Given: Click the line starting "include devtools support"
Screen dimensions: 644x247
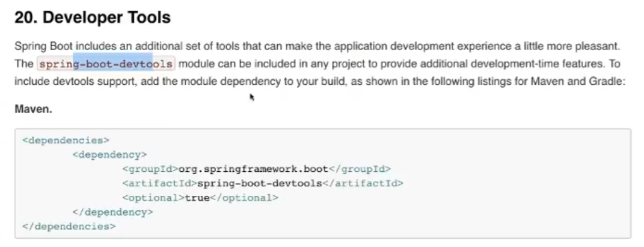Looking at the screenshot, I should click(319, 82).
